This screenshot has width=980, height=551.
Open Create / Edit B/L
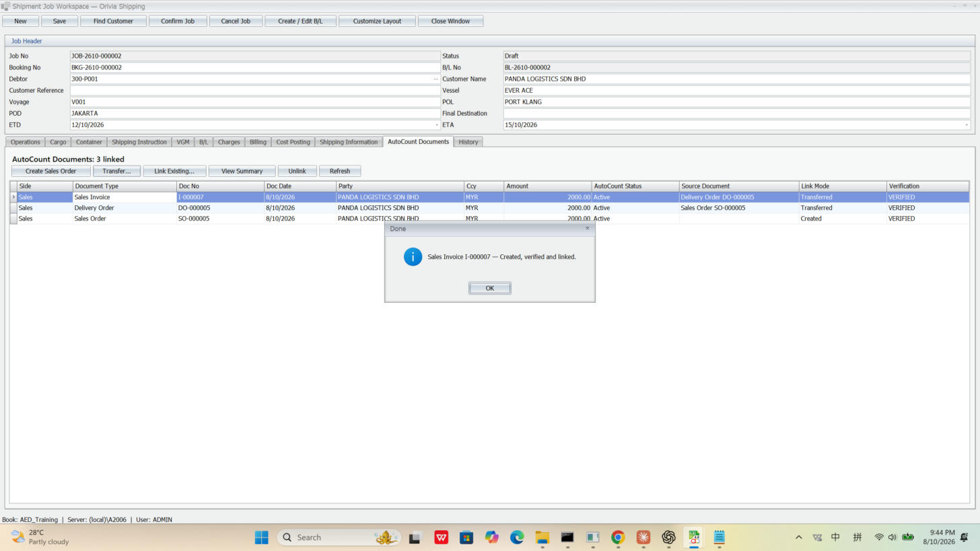pos(300,21)
